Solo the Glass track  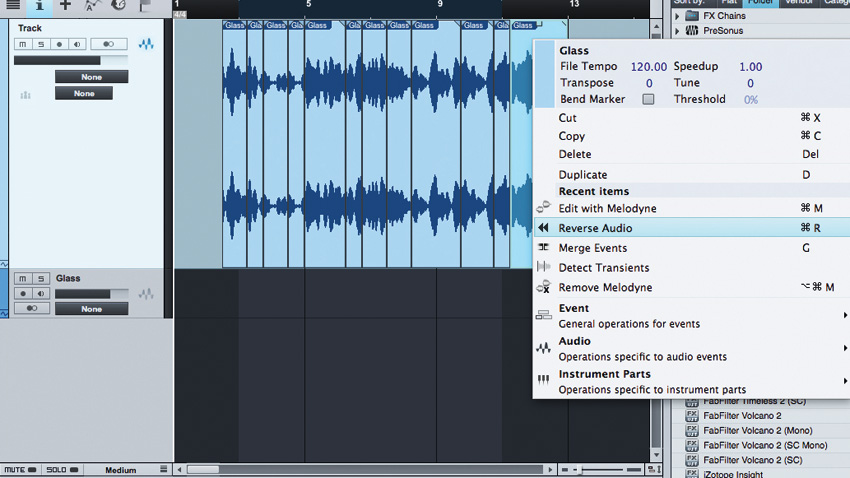(x=41, y=278)
